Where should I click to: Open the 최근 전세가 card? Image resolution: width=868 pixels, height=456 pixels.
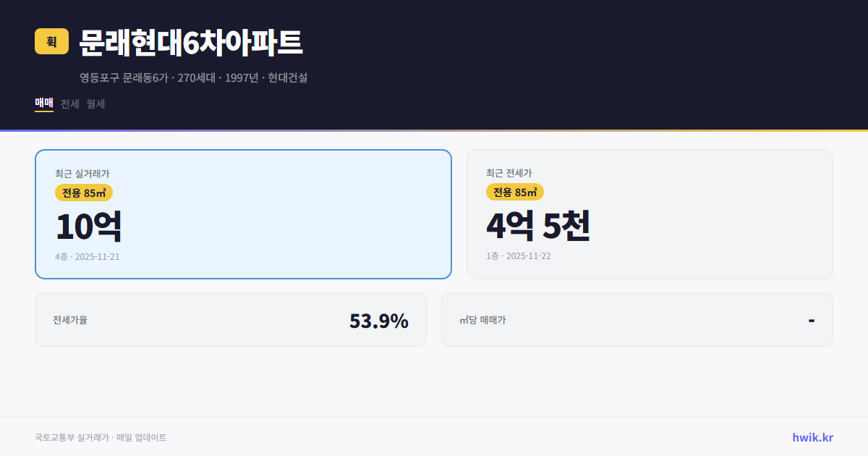pyautogui.click(x=650, y=214)
